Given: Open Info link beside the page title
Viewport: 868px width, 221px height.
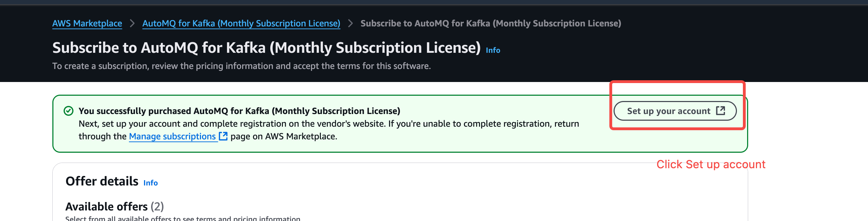Looking at the screenshot, I should tap(493, 50).
